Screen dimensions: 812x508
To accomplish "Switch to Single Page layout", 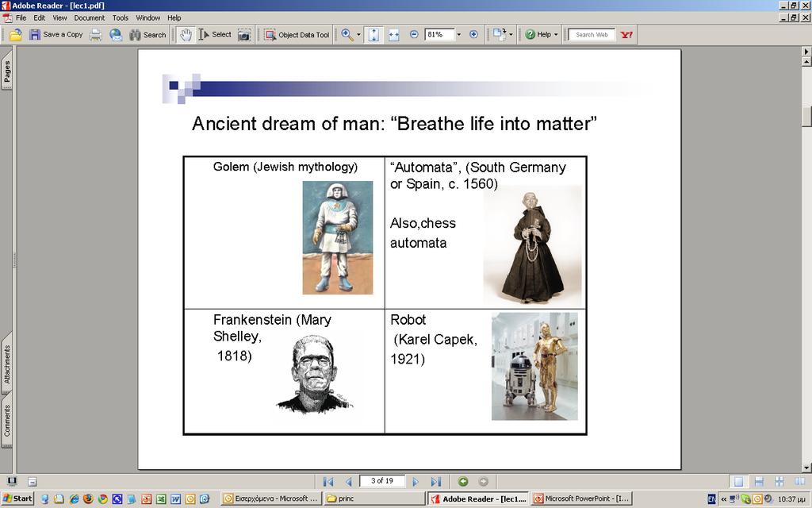I will 738,482.
